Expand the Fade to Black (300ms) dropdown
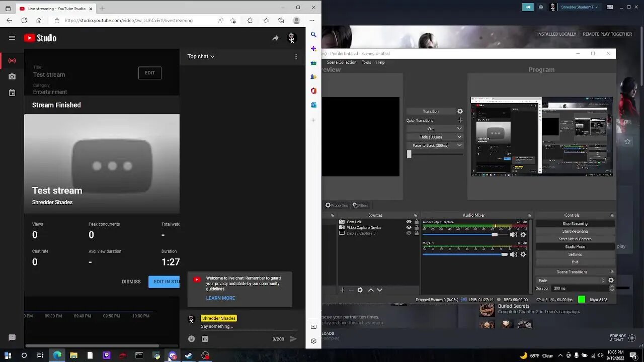Viewport: 644px width, 362px height. [x=459, y=146]
